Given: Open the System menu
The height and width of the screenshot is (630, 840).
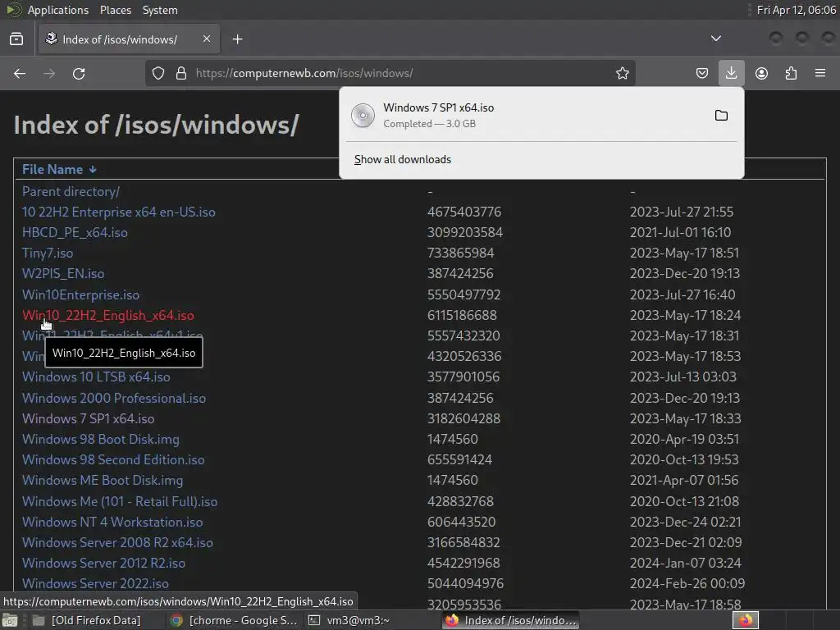Looking at the screenshot, I should (160, 10).
